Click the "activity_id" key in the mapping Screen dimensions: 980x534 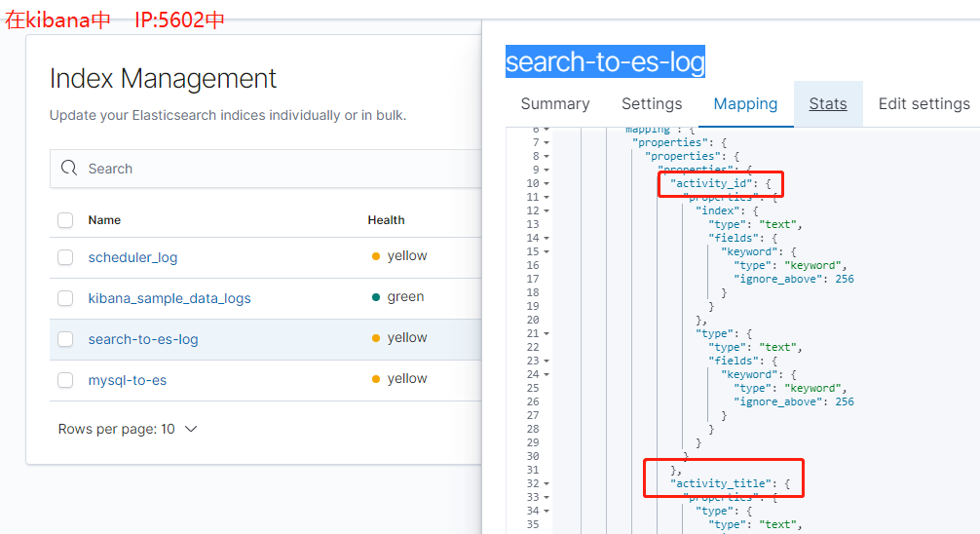(x=710, y=183)
